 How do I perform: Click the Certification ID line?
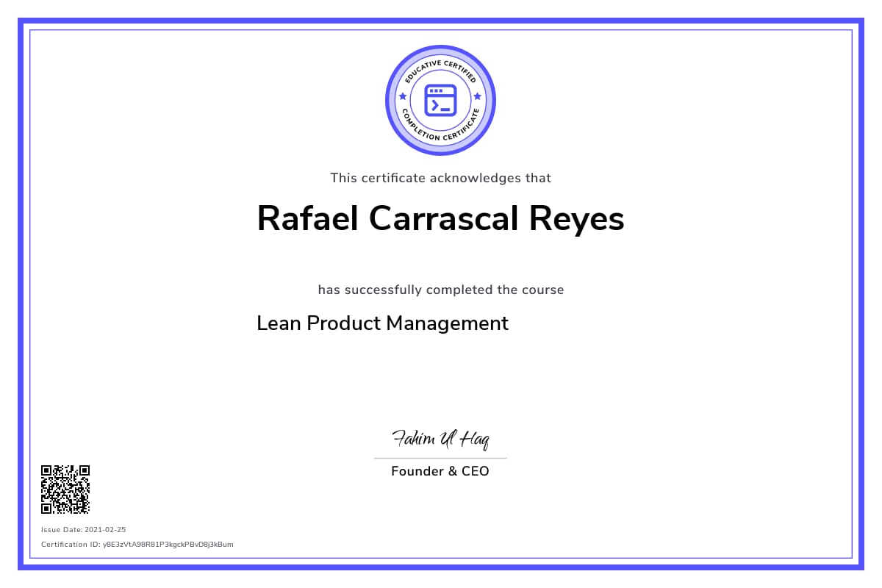[137, 545]
